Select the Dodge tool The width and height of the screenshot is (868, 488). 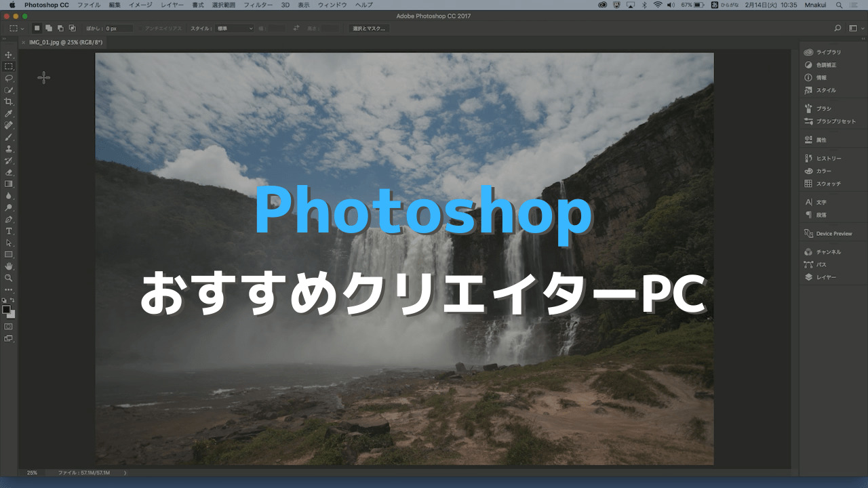(x=9, y=207)
